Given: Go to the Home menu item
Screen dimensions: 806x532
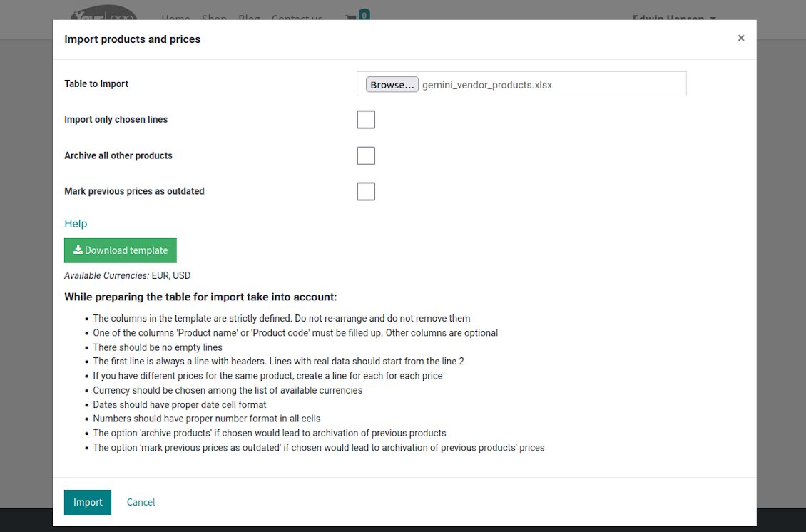Looking at the screenshot, I should pyautogui.click(x=175, y=18).
